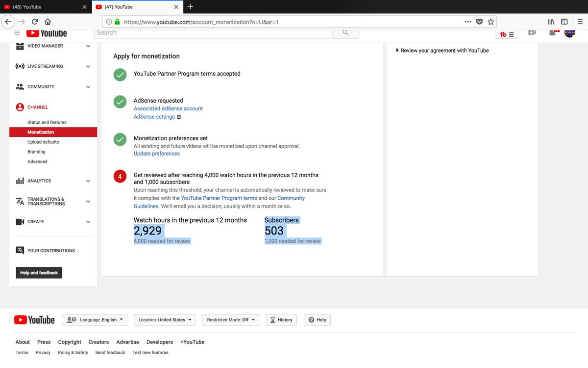The image size is (588, 368).
Task: Select Upload defaults in sidebar
Action: (43, 142)
